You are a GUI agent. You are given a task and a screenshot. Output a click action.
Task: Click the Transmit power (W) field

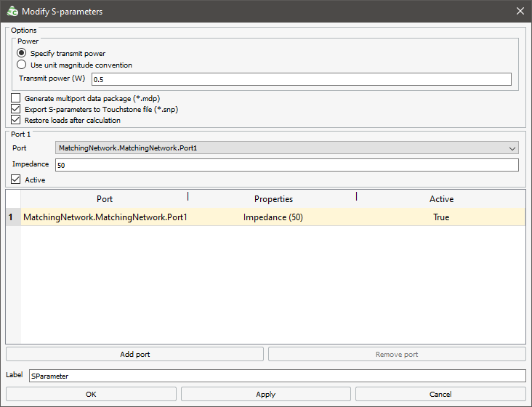[302, 79]
